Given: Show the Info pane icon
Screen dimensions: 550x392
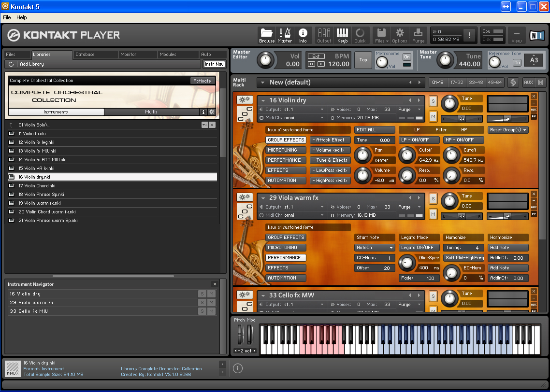Looking at the screenshot, I should pos(303,35).
